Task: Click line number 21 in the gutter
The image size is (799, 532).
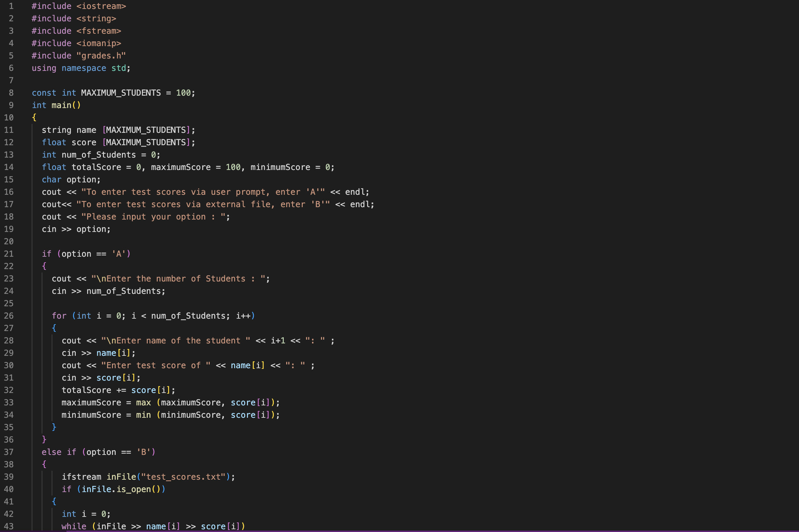Action: click(x=9, y=254)
